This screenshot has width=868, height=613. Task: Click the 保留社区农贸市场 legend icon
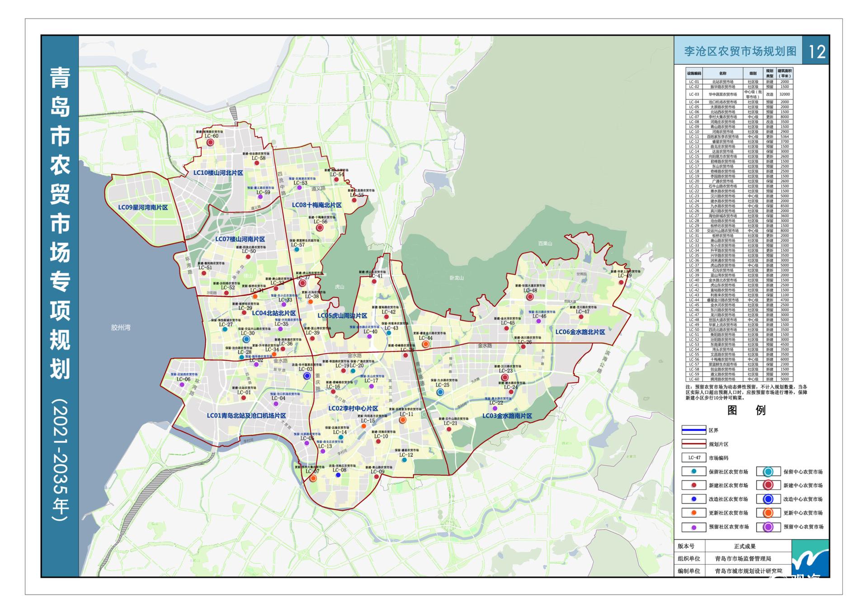tap(693, 472)
